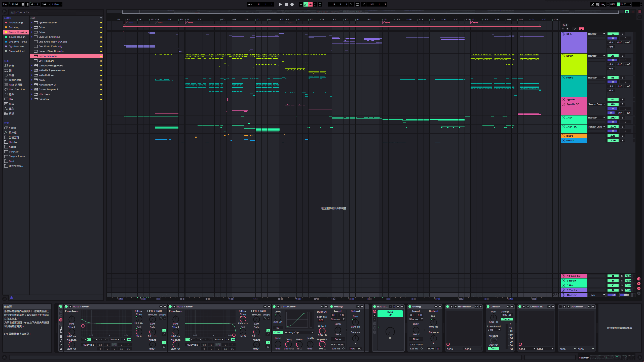Click the tempo field 192.98
This screenshot has height=362, width=644.
click(14, 4)
